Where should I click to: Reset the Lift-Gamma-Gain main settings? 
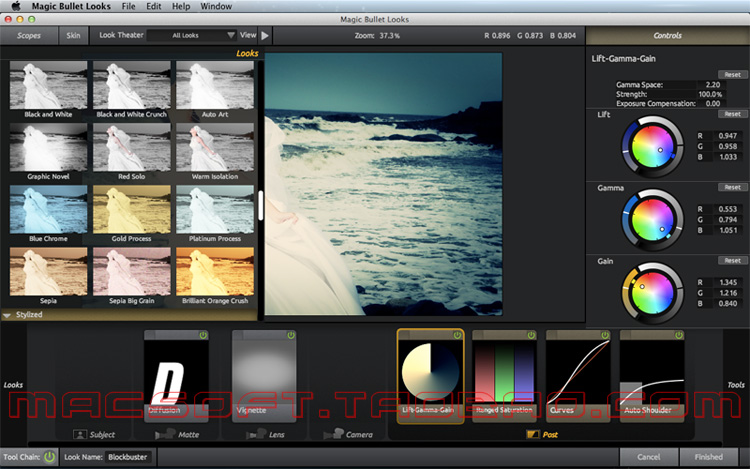tap(732, 75)
